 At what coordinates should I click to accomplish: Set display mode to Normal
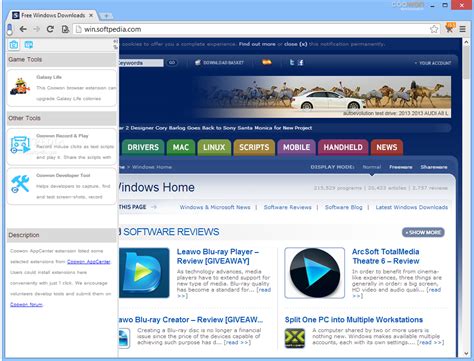(x=372, y=167)
